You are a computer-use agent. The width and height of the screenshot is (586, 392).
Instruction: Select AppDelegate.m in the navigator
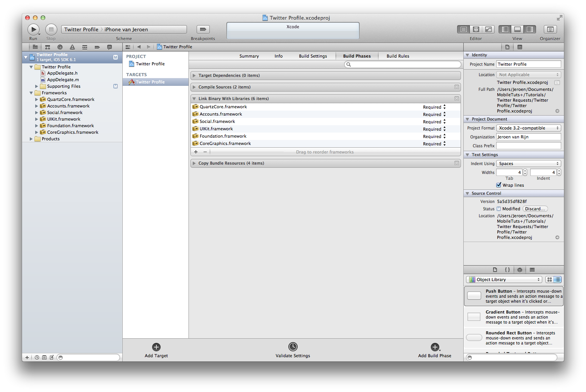click(63, 80)
